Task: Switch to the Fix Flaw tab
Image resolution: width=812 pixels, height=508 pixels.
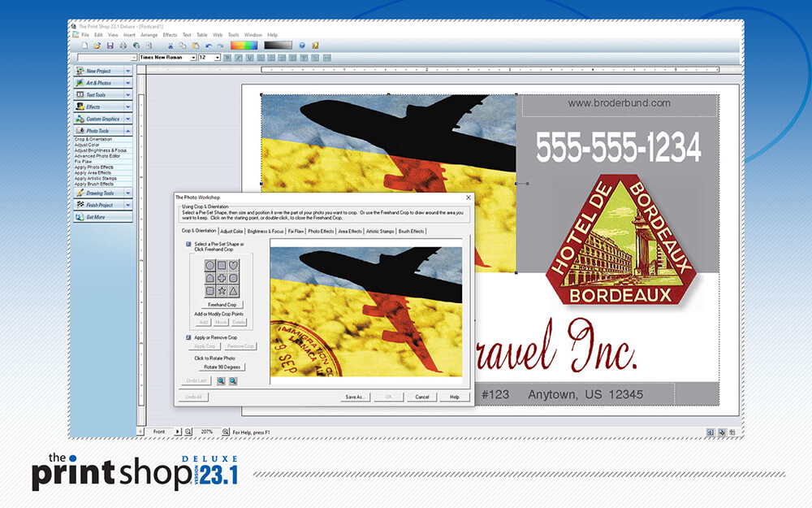Action: 296,231
